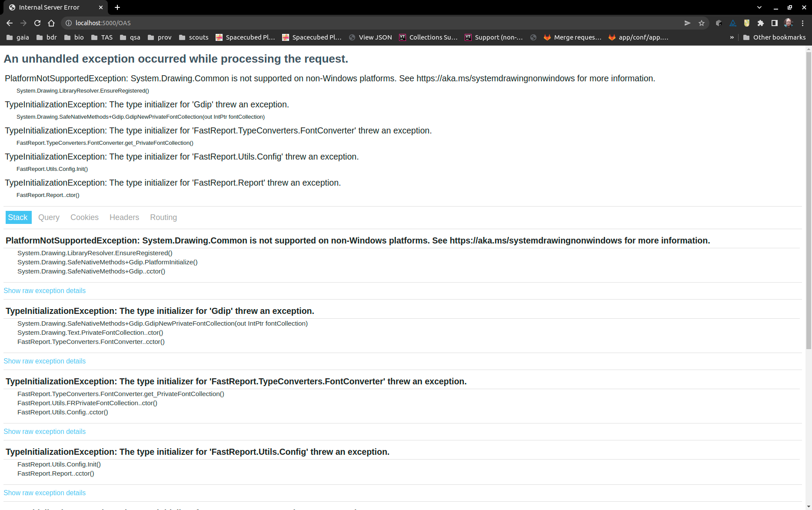Open the Merge reques... bookmark
812x510 pixels.
(572, 37)
